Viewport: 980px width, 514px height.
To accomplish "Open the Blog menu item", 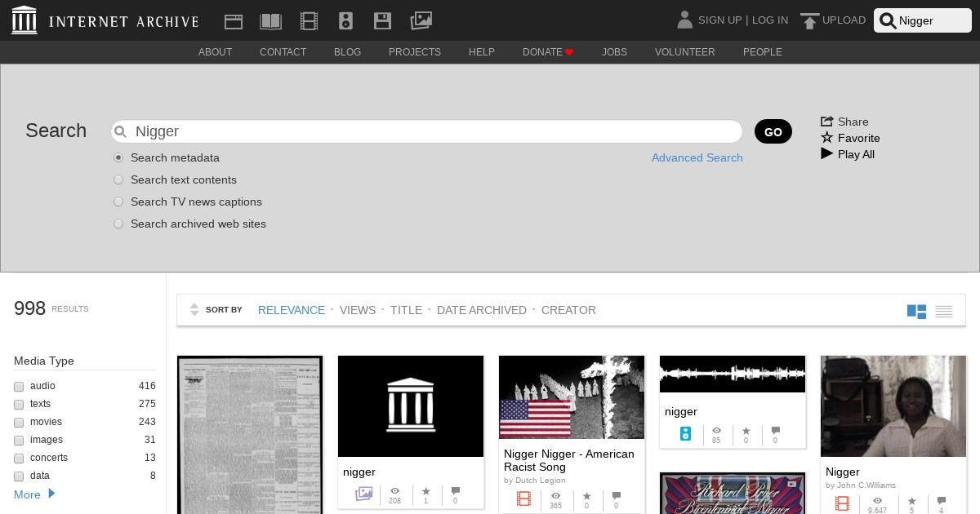I will point(347,52).
